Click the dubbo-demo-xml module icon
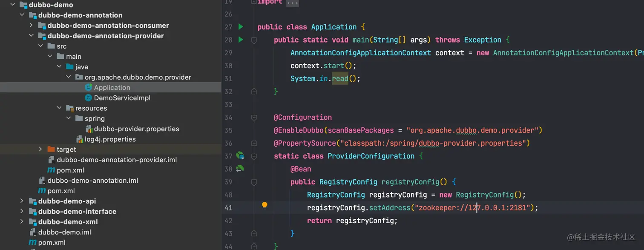644x250 pixels. (x=32, y=221)
